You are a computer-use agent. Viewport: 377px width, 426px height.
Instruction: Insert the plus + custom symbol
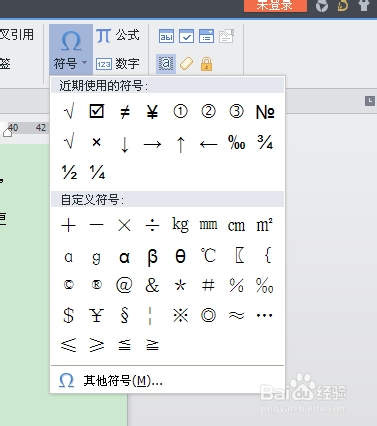(x=68, y=226)
